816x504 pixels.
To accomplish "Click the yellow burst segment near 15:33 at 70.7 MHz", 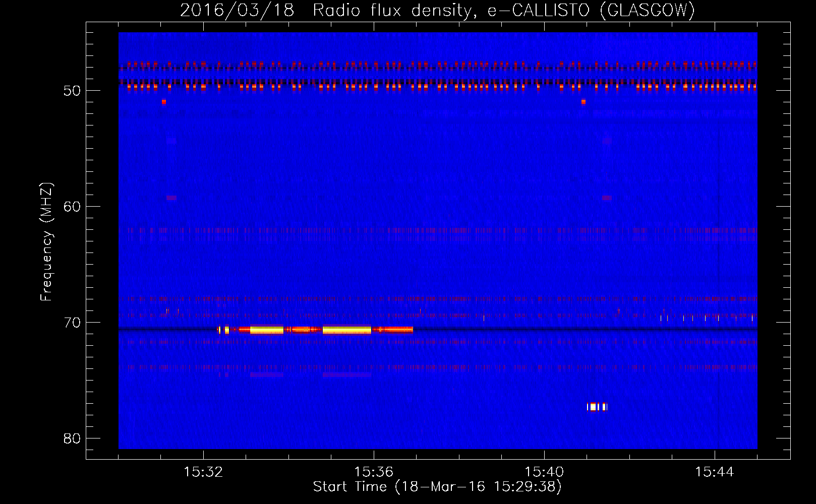I will (x=267, y=330).
